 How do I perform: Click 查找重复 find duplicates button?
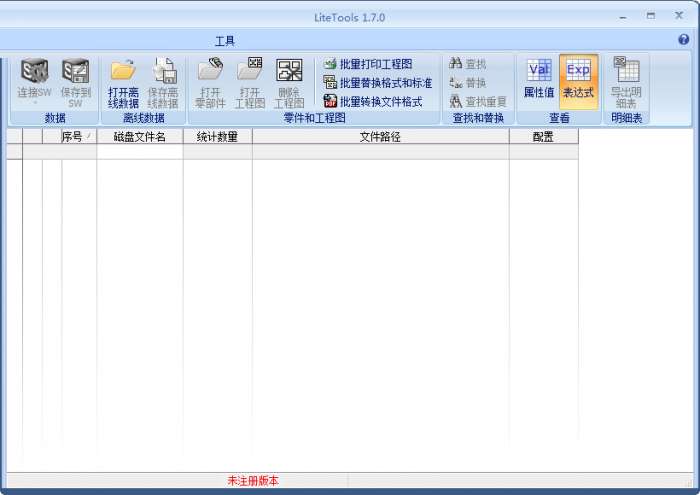click(478, 102)
